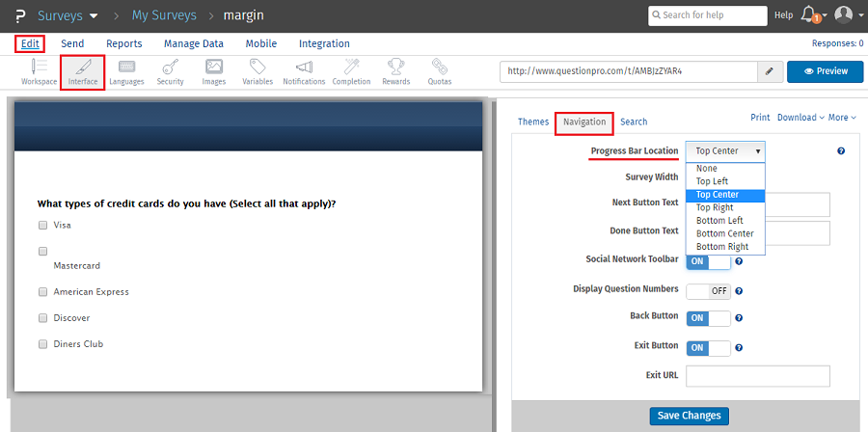Image resolution: width=868 pixels, height=432 pixels.
Task: Click help icon beside Display Question Numbers
Action: point(739,291)
